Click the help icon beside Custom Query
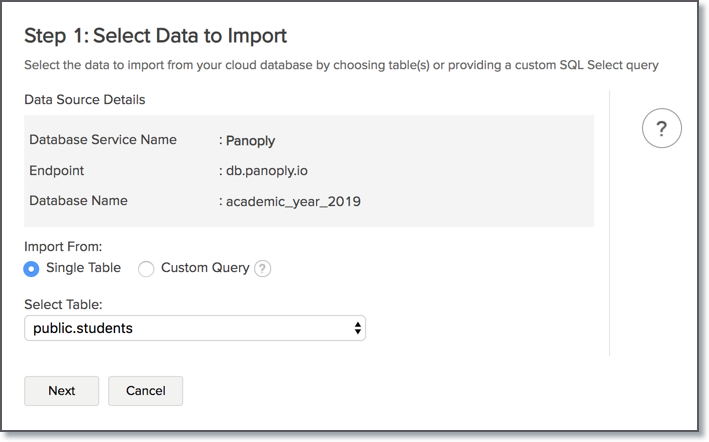 (263, 268)
